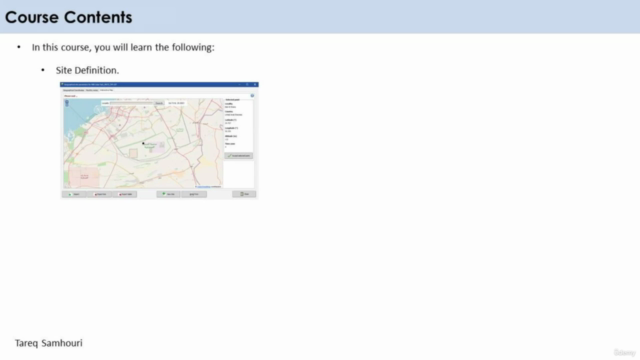Click the 'In this course, you will learn' line
The image size is (640, 360).
pyautogui.click(x=123, y=47)
